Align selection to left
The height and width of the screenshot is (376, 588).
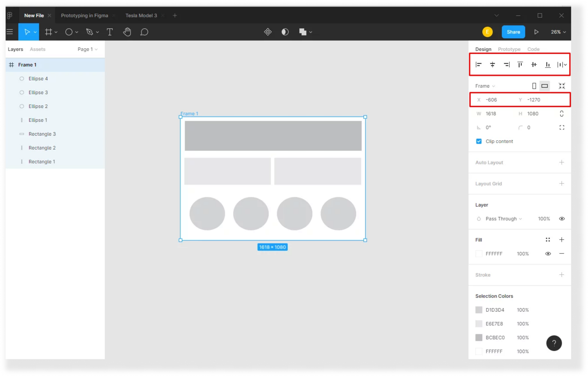pyautogui.click(x=478, y=64)
